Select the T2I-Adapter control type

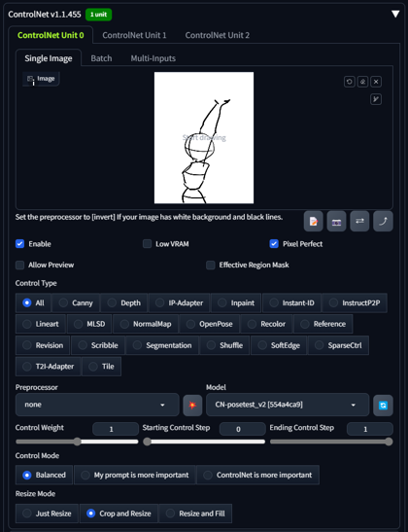49,367
